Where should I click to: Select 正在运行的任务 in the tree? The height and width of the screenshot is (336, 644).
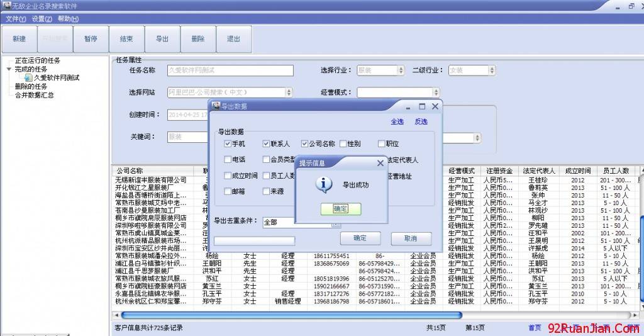tap(37, 60)
